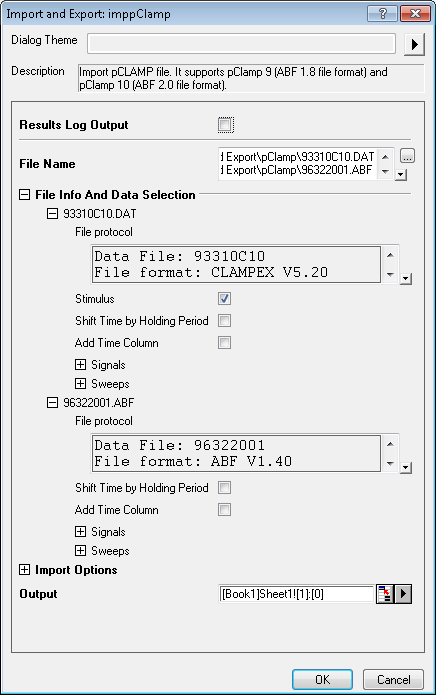The image size is (436, 695).
Task: Enable the Results Log Output checkbox
Action: pos(225,125)
